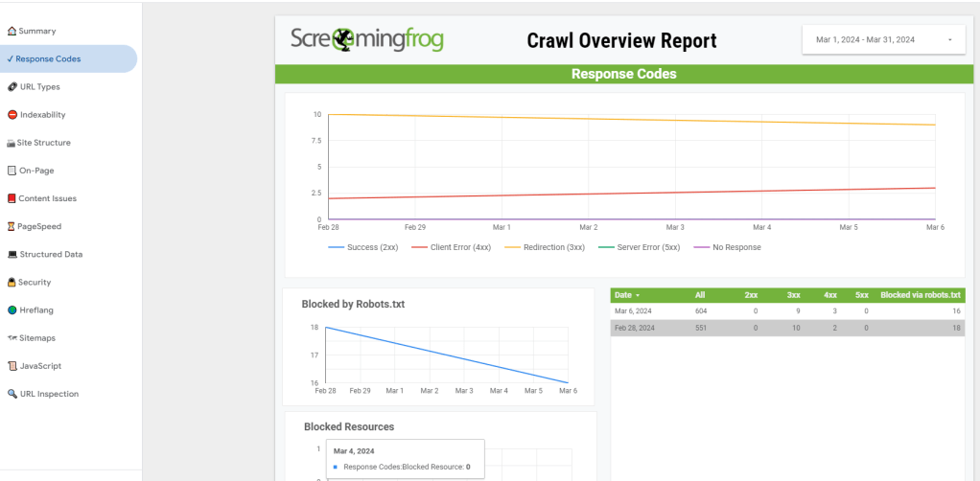Click the Server Error (5xx) legend color line

(604, 247)
